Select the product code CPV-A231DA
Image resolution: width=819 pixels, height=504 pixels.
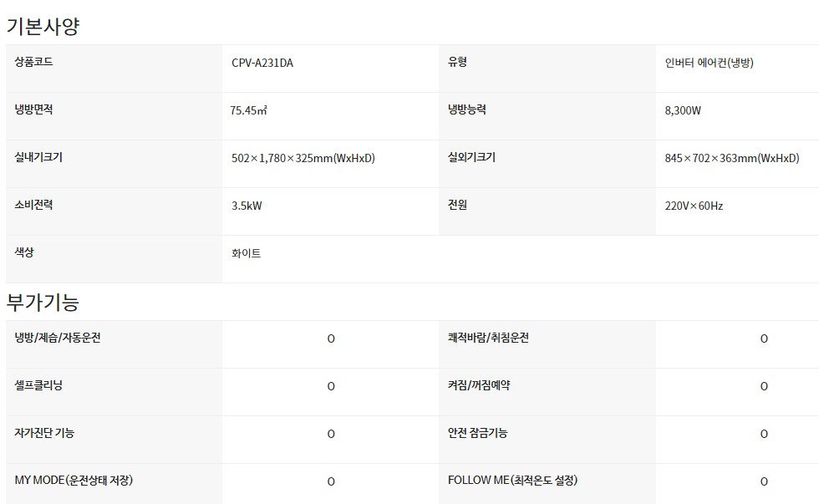(x=262, y=64)
